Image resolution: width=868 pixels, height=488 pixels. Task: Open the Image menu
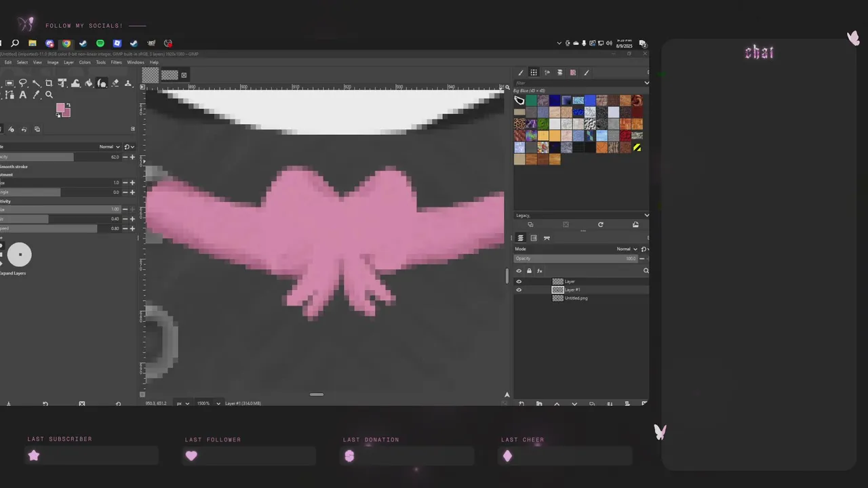point(53,62)
